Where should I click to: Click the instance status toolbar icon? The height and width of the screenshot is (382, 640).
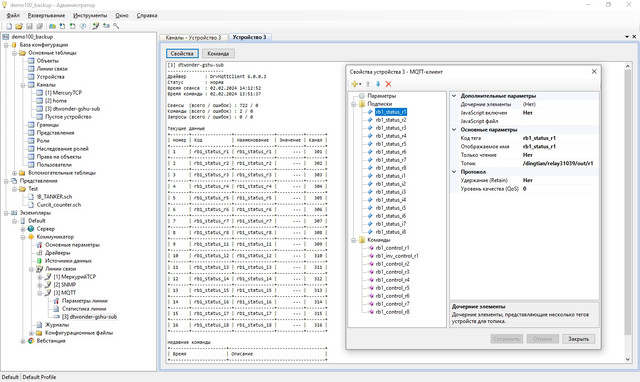(83, 26)
